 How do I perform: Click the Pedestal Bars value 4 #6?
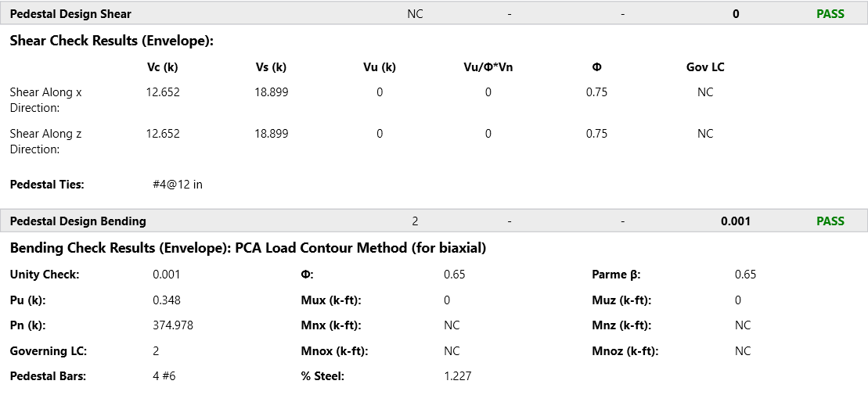164,375
